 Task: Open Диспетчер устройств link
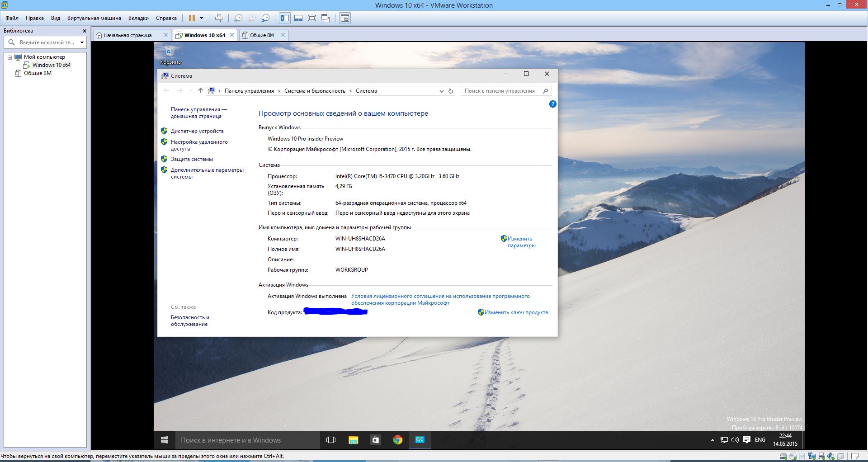[197, 131]
